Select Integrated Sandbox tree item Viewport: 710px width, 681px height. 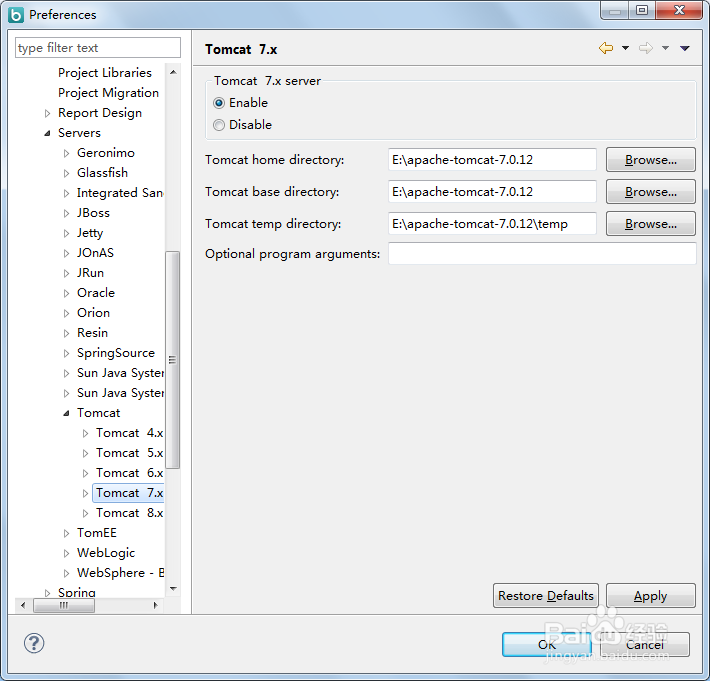click(x=120, y=193)
